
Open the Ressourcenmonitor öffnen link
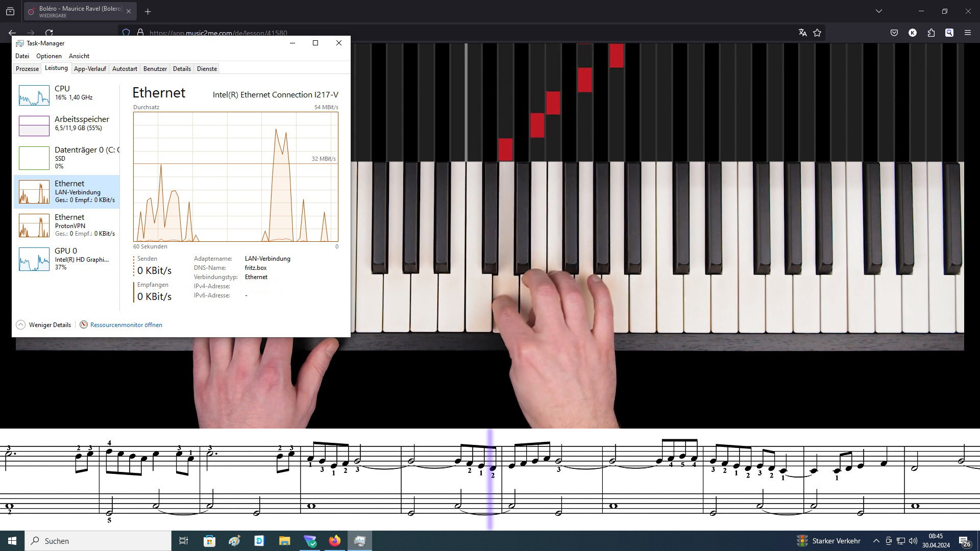[x=126, y=325]
